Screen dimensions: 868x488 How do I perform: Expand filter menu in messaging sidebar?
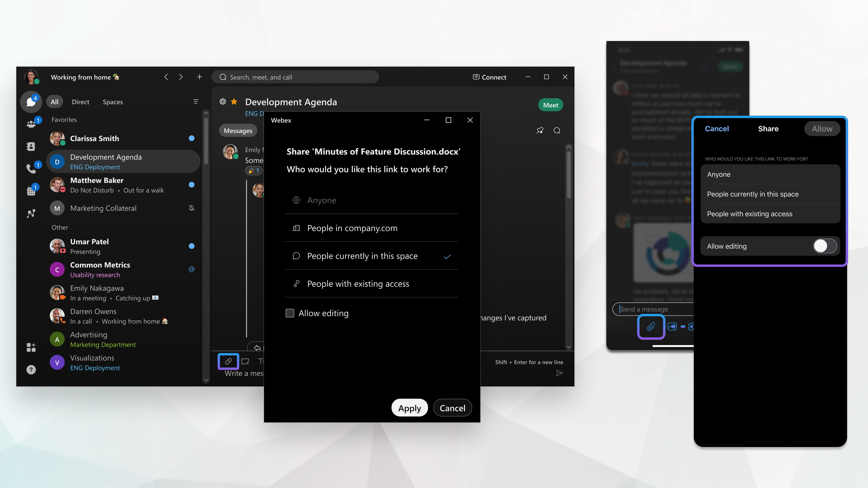(196, 101)
